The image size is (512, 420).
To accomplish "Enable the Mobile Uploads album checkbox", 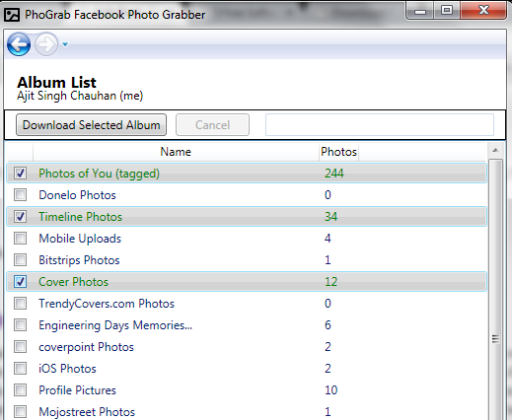I will pos(20,238).
